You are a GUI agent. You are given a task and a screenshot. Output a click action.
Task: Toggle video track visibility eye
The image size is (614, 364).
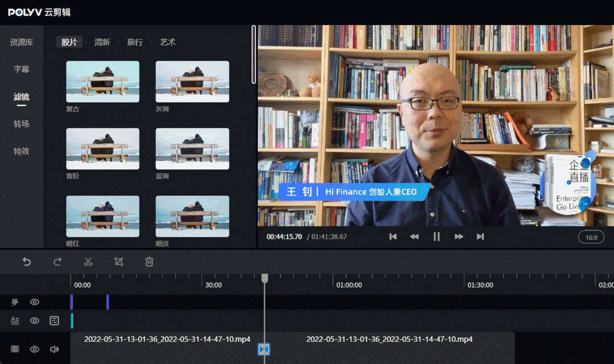[x=35, y=349]
